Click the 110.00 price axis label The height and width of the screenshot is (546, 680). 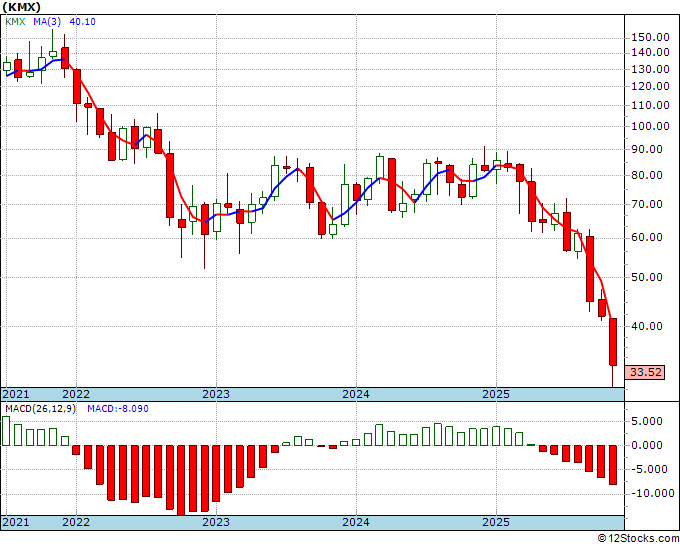coord(650,105)
